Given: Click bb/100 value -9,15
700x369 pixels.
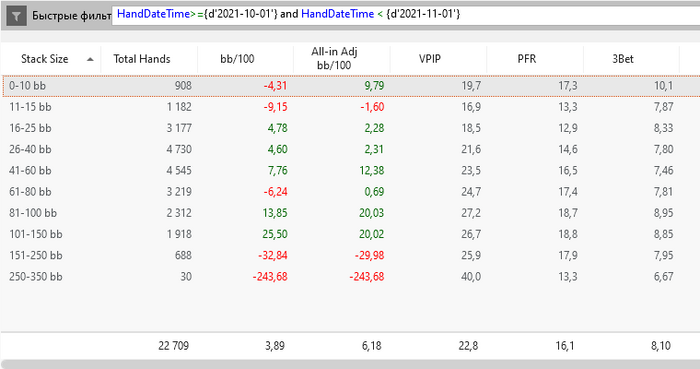Looking at the screenshot, I should coord(275,107).
